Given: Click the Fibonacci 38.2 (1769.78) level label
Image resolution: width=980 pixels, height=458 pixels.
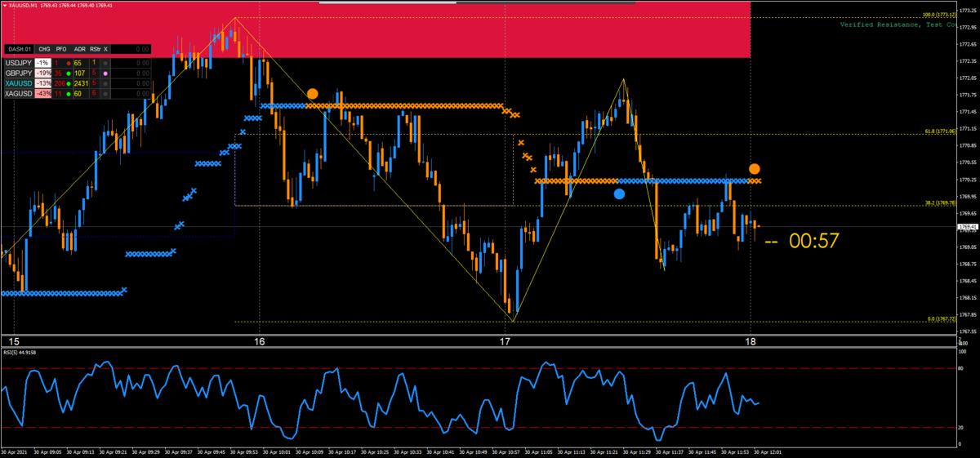Looking at the screenshot, I should 940,202.
